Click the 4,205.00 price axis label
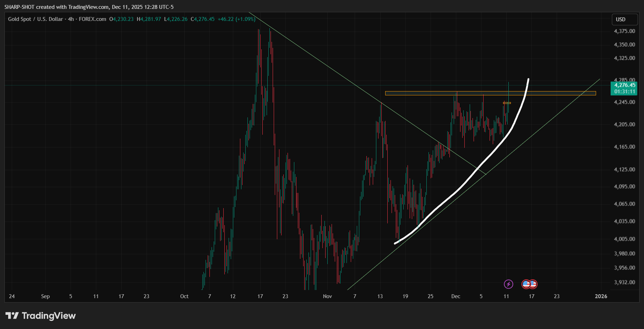Screen dimensions: 644x329 tap(624, 124)
